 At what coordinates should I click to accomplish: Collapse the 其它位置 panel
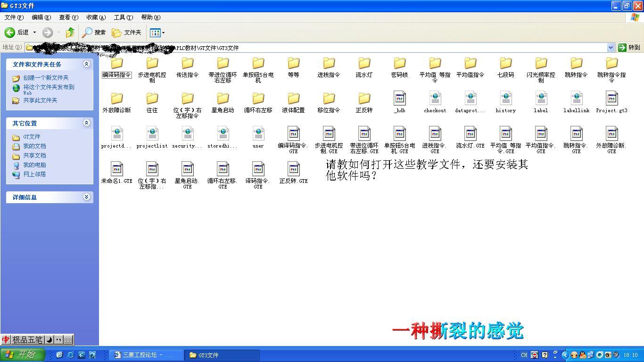[86, 123]
